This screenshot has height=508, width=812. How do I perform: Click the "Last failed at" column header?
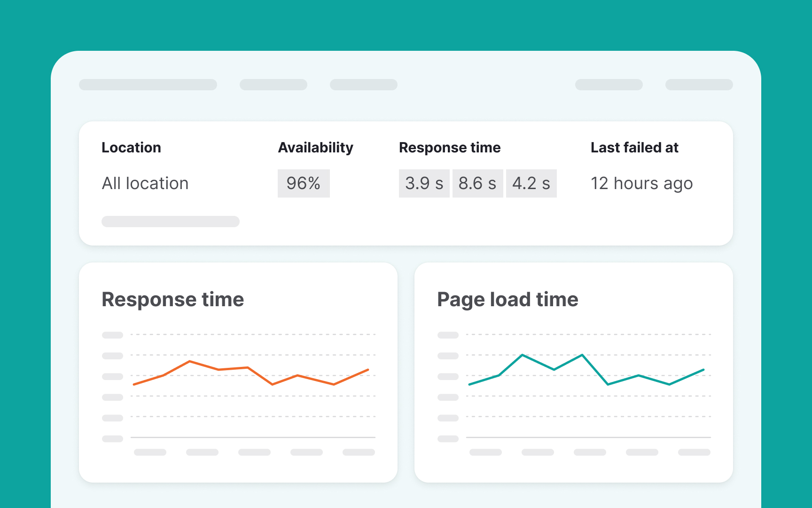(x=634, y=148)
